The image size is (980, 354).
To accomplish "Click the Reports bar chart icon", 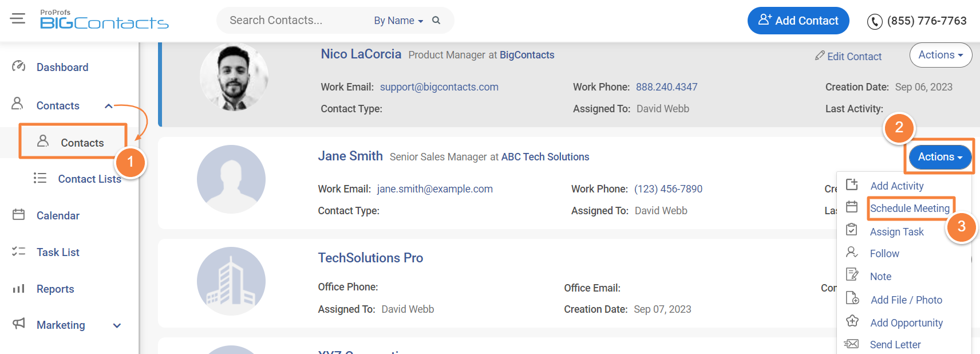I will 19,289.
